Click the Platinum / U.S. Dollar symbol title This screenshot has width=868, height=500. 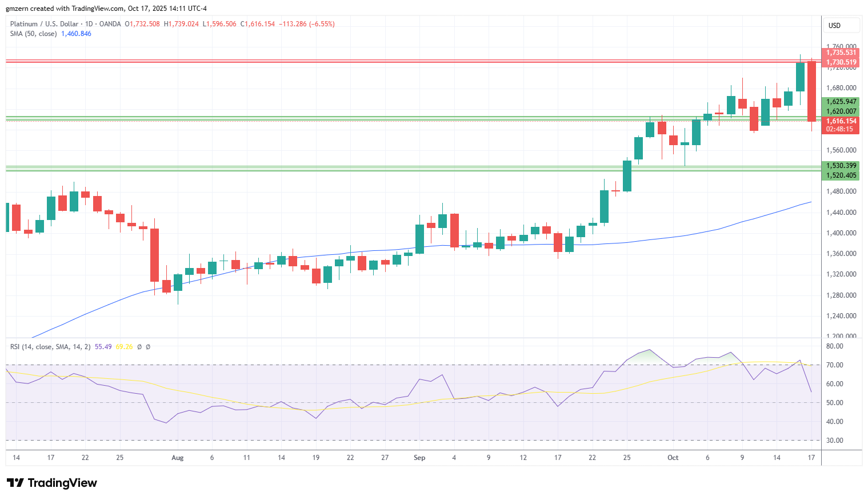tap(44, 24)
